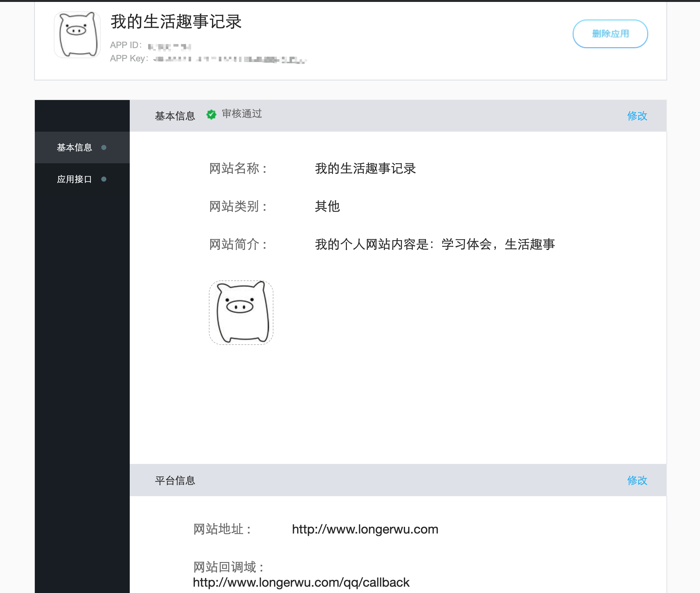Click the dot beside 基本信息 in sidebar
Screen dimensions: 700x593
pyautogui.click(x=104, y=147)
